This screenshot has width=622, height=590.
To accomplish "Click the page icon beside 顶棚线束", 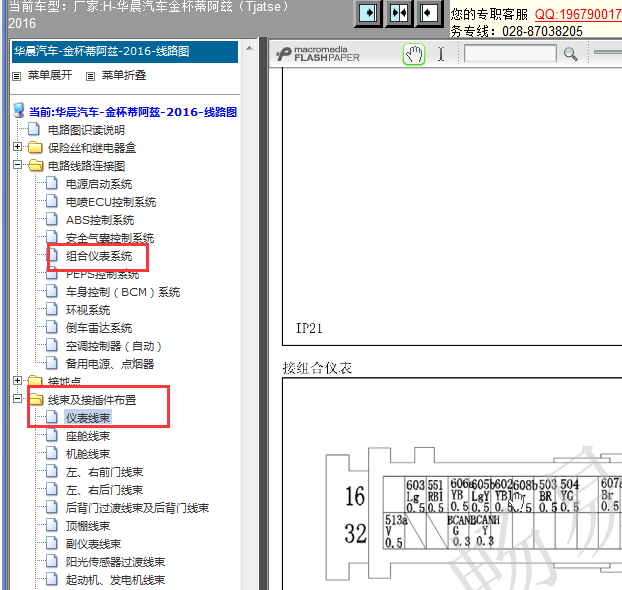I will [52, 525].
